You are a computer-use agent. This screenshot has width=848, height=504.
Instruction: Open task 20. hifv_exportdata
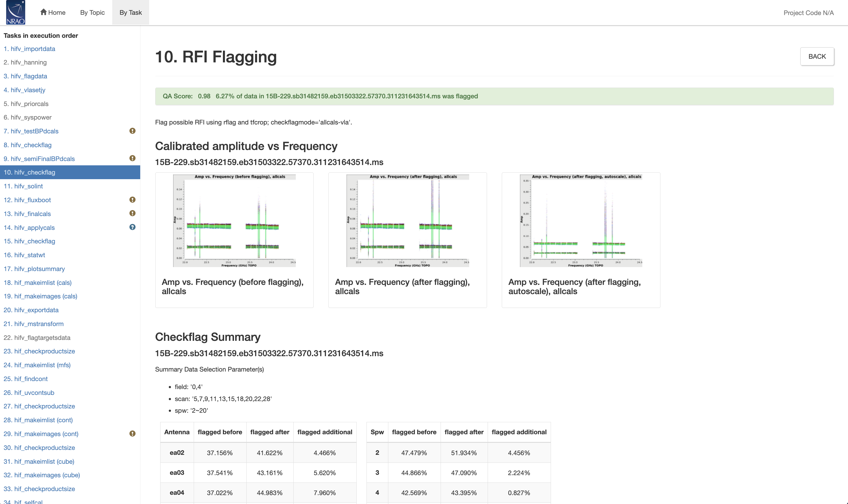coord(31,310)
